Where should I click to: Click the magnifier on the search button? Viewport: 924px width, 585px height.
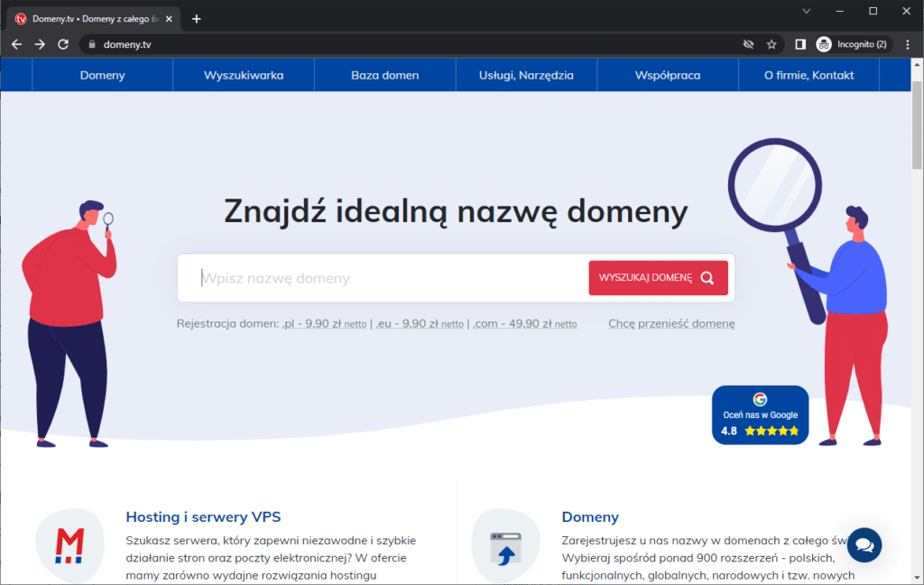click(707, 277)
